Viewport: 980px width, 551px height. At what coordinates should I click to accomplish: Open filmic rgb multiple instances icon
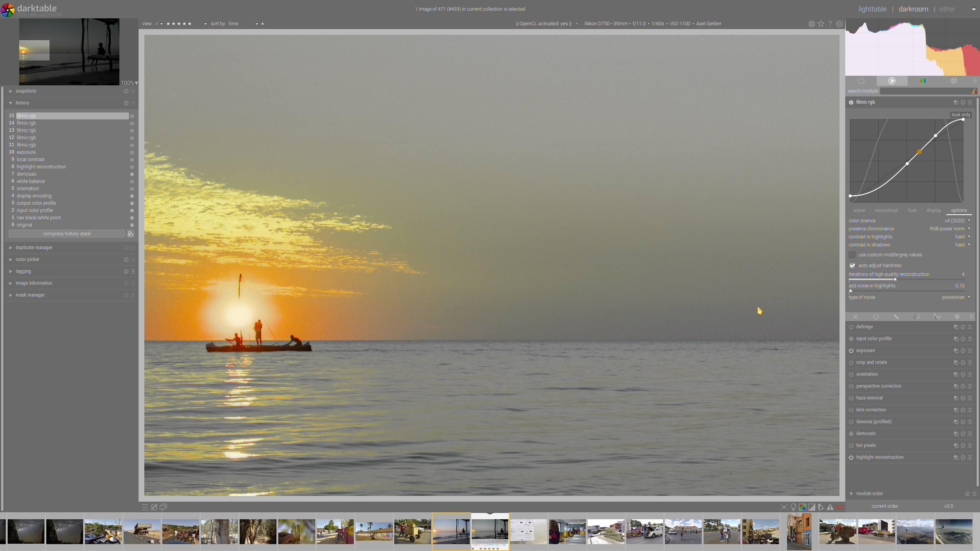(x=956, y=102)
